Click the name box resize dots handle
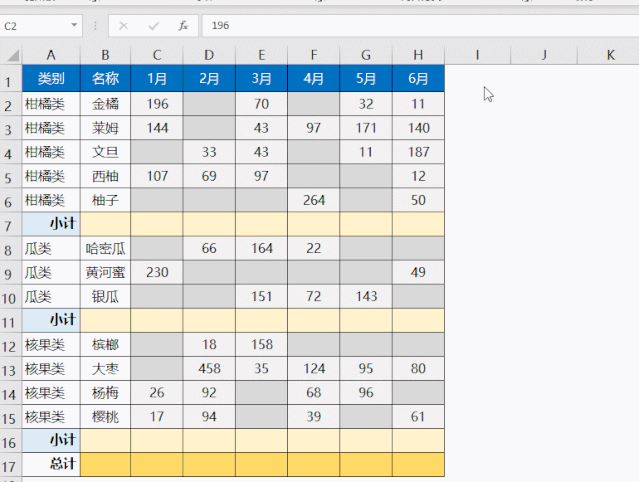The image size is (639, 482). point(95,25)
